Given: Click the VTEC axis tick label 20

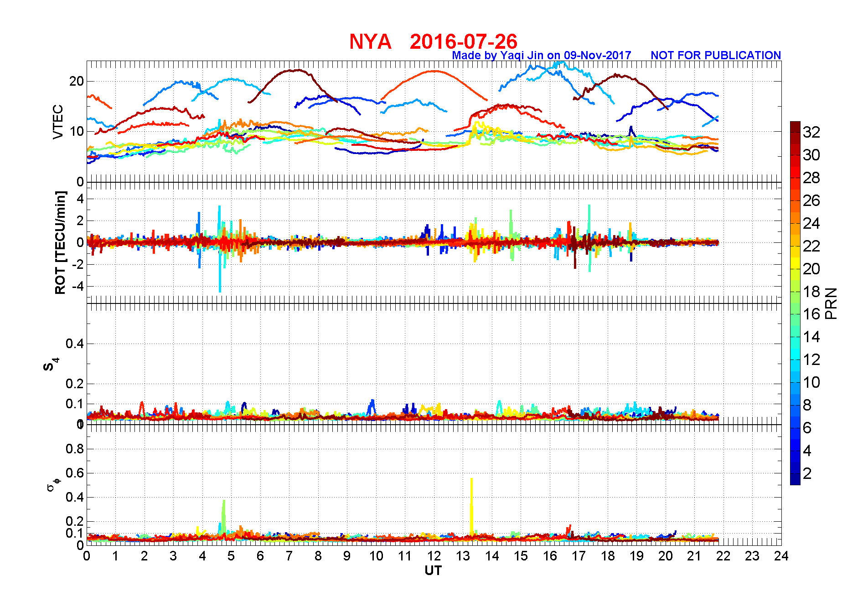Looking at the screenshot, I should [x=77, y=82].
